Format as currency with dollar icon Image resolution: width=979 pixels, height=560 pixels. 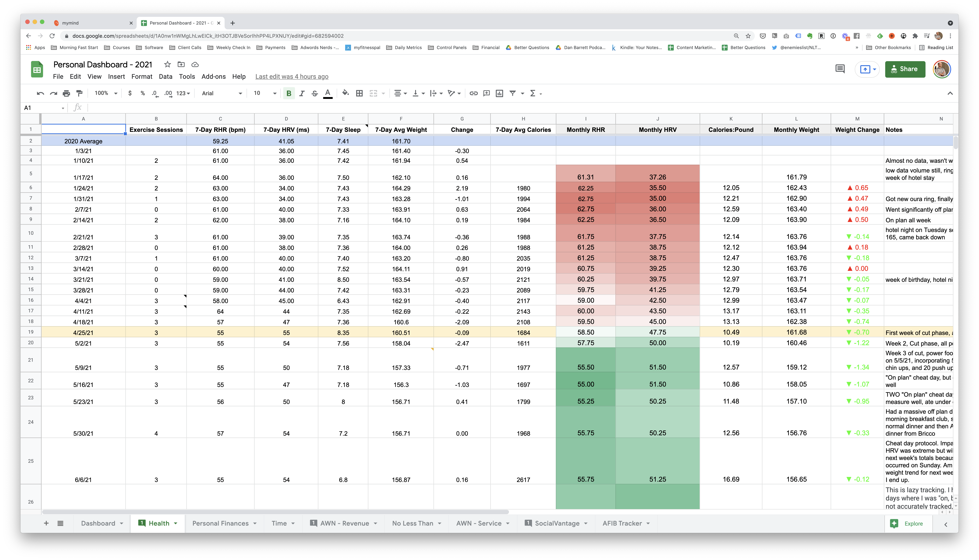(130, 93)
